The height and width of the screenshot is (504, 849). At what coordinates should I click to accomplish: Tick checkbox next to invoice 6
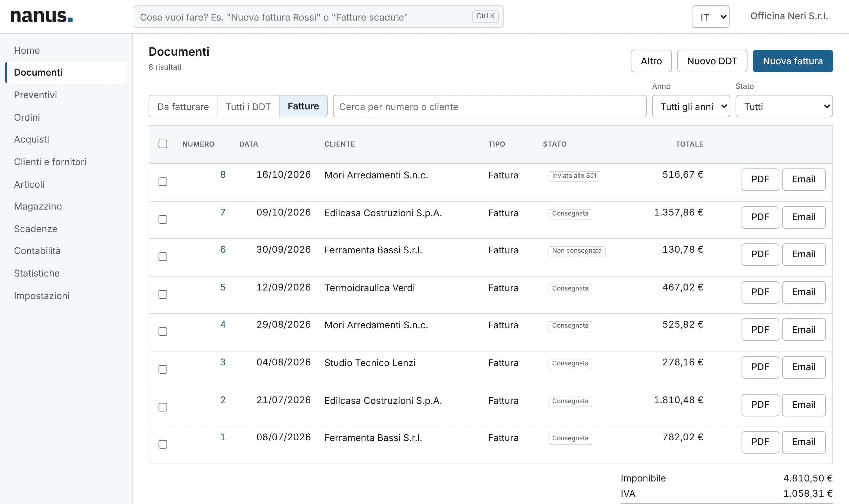[163, 256]
